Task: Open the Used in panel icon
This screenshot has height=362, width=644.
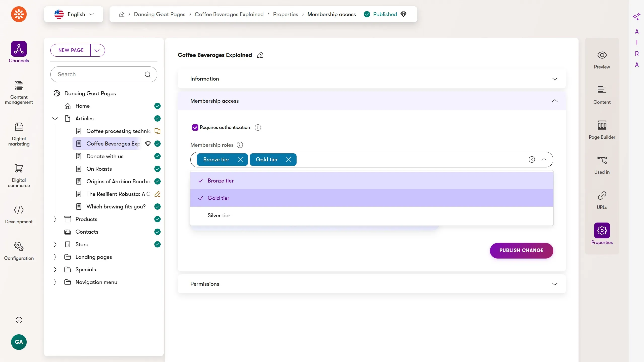Action: coord(602,160)
